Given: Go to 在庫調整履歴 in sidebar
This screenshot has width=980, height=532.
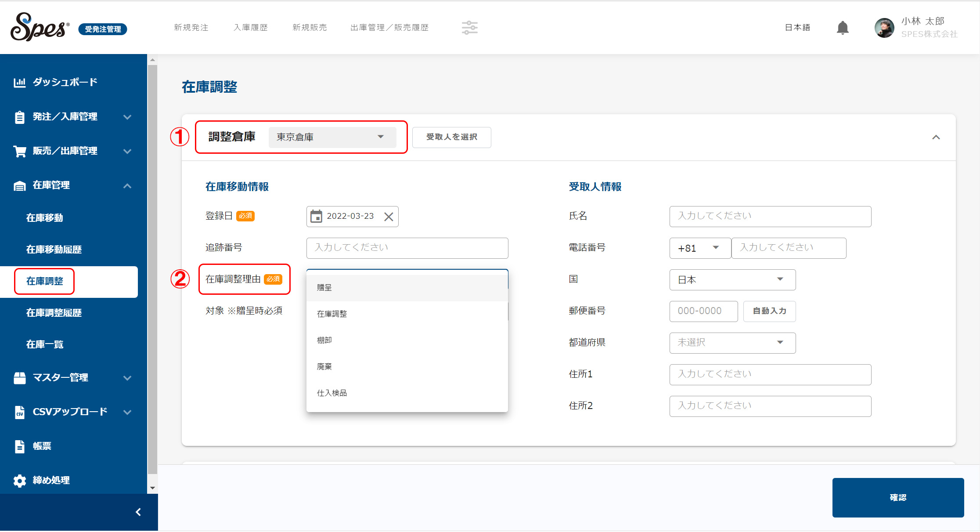Looking at the screenshot, I should pos(54,313).
